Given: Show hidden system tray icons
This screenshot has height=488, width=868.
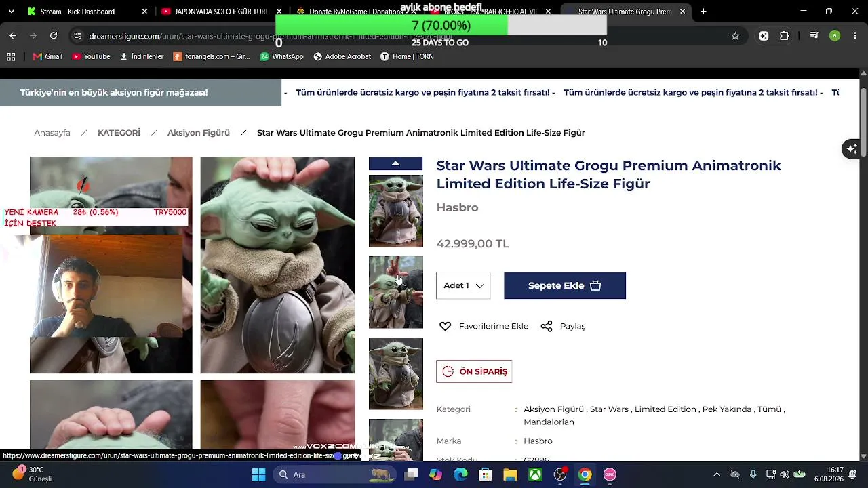Looking at the screenshot, I should click(x=717, y=474).
